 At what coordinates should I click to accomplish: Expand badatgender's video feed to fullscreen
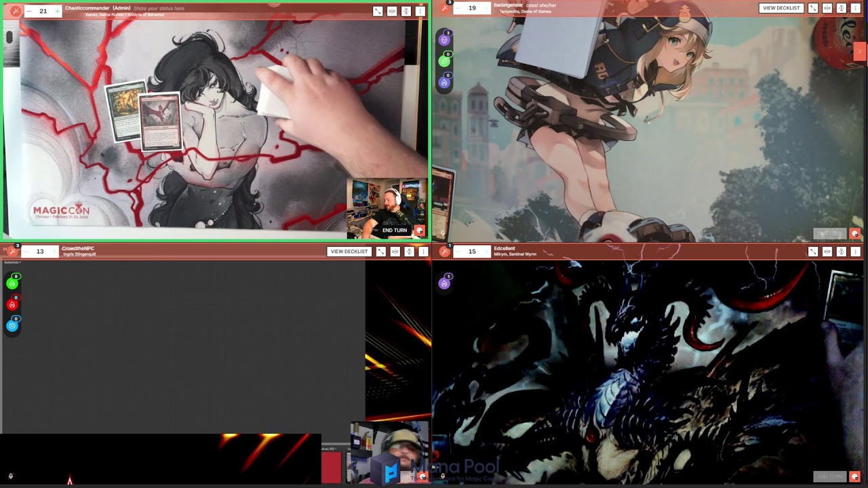[x=813, y=8]
